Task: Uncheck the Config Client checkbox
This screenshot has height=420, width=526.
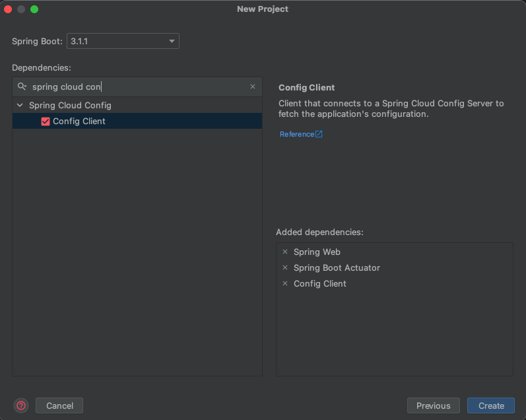Action: pos(46,122)
